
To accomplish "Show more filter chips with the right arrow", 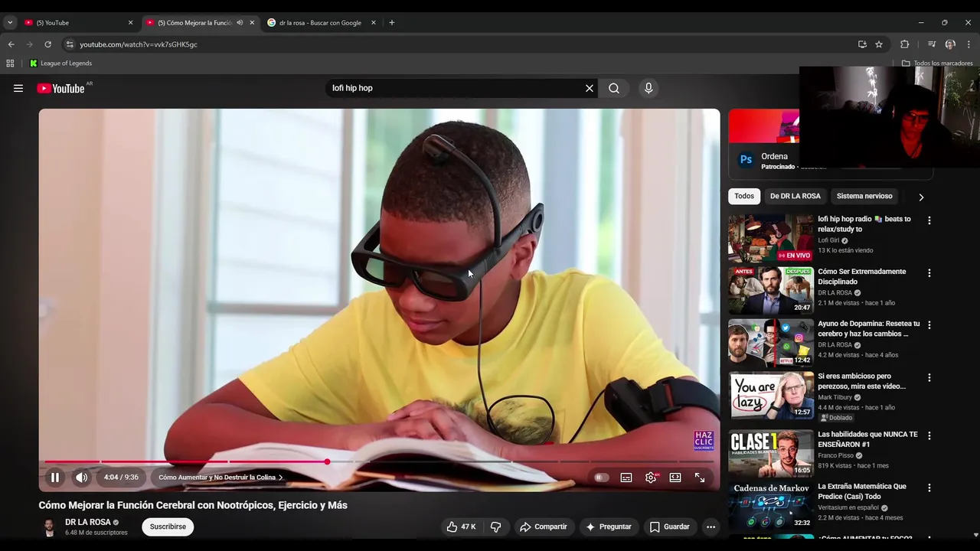I will coord(921,197).
